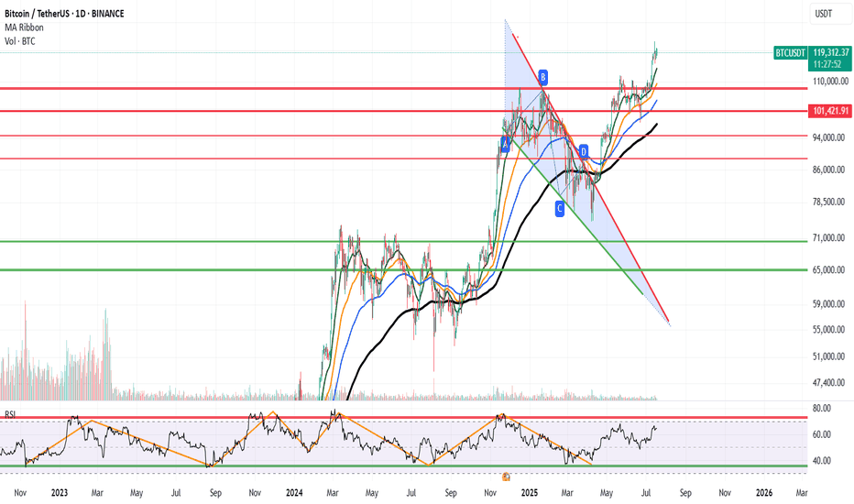This screenshot has width=854, height=504.
Task: Click the 86,000.00 price axis label
Action: coord(829,170)
